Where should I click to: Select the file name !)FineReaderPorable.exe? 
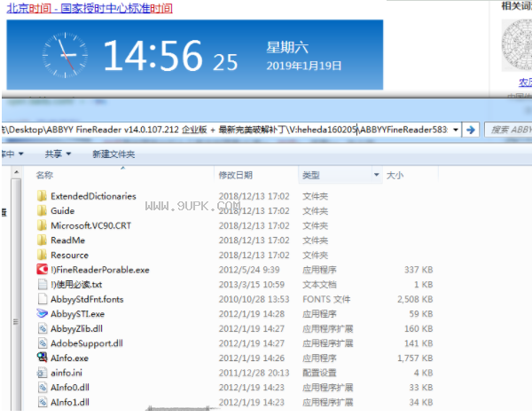click(100, 270)
